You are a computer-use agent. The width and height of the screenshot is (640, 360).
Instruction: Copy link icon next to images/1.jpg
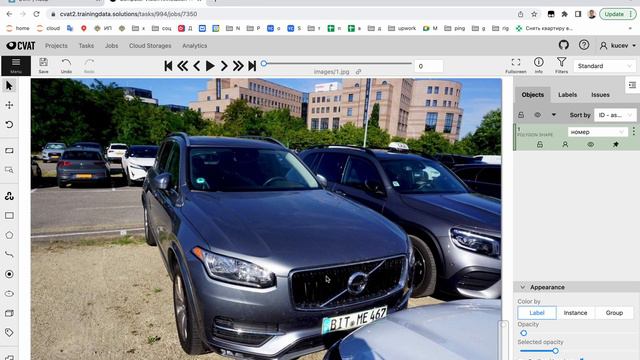pos(358,72)
